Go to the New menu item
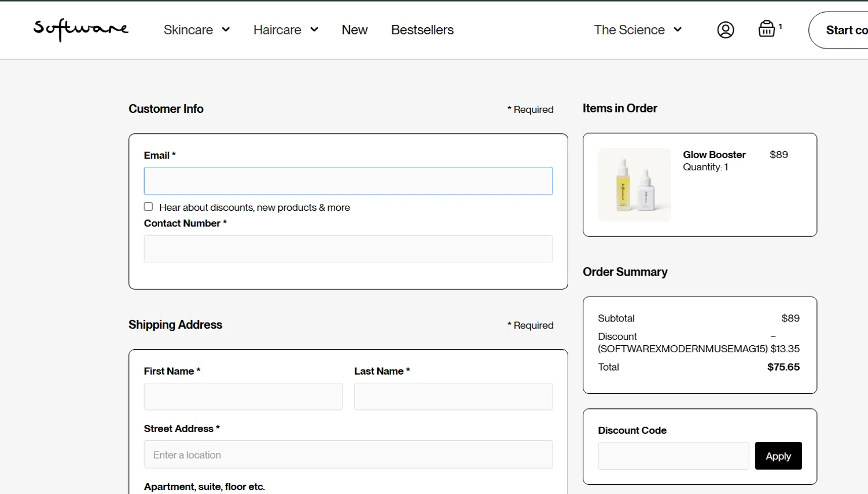Viewport: 868px width, 494px height. click(355, 30)
